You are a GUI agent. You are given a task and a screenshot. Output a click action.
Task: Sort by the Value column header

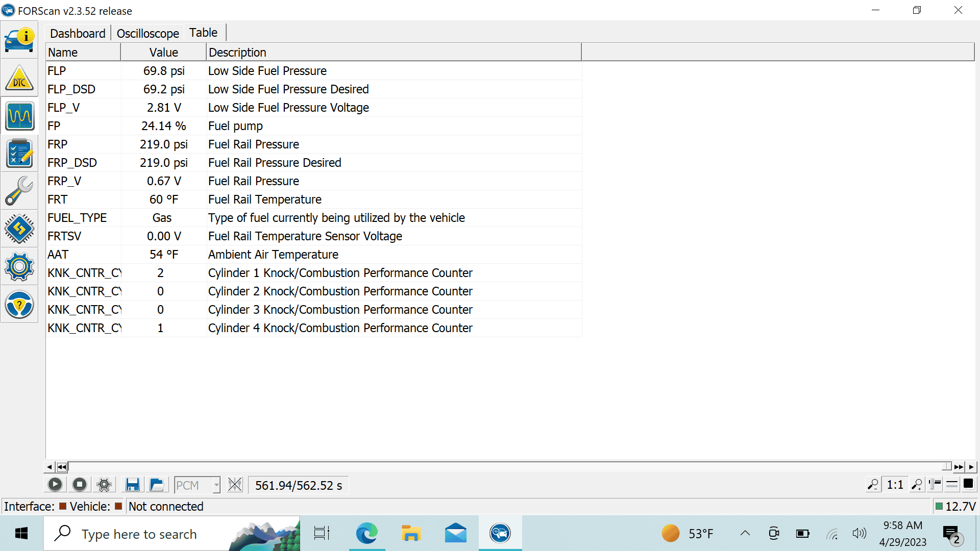pos(163,53)
